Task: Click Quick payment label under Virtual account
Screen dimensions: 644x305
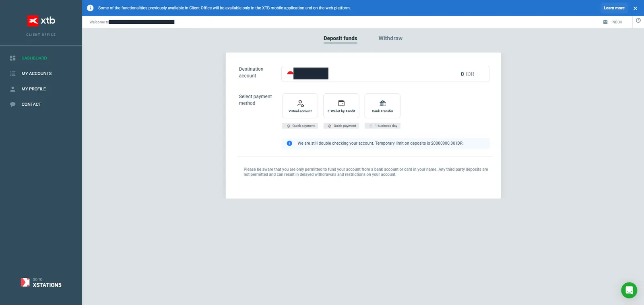Action: click(x=300, y=126)
